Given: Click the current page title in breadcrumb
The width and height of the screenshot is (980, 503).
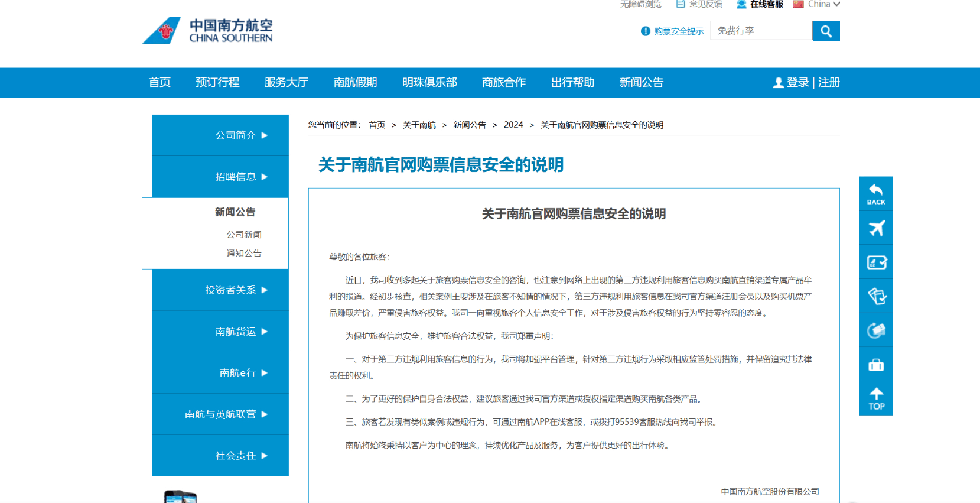Looking at the screenshot, I should pos(602,125).
